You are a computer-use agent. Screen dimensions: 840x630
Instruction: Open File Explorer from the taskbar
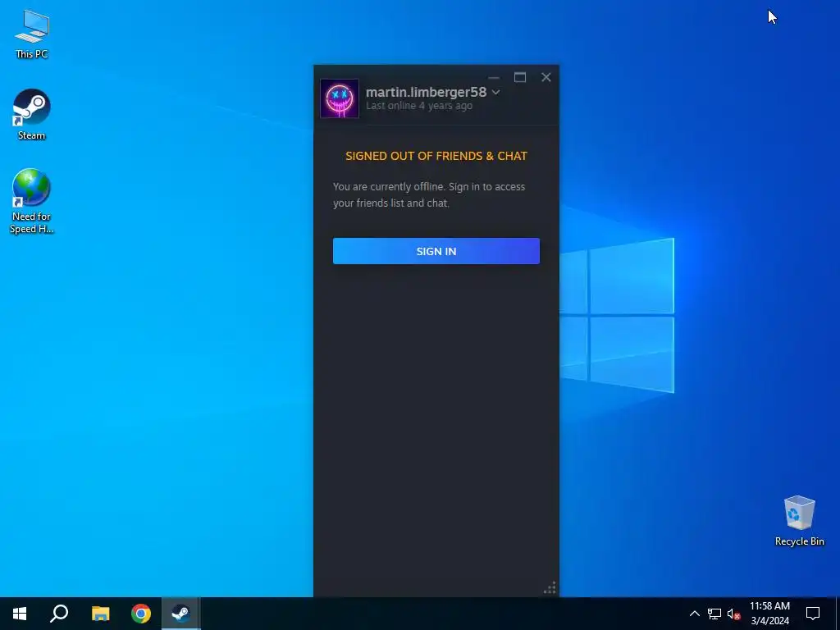coord(100,614)
